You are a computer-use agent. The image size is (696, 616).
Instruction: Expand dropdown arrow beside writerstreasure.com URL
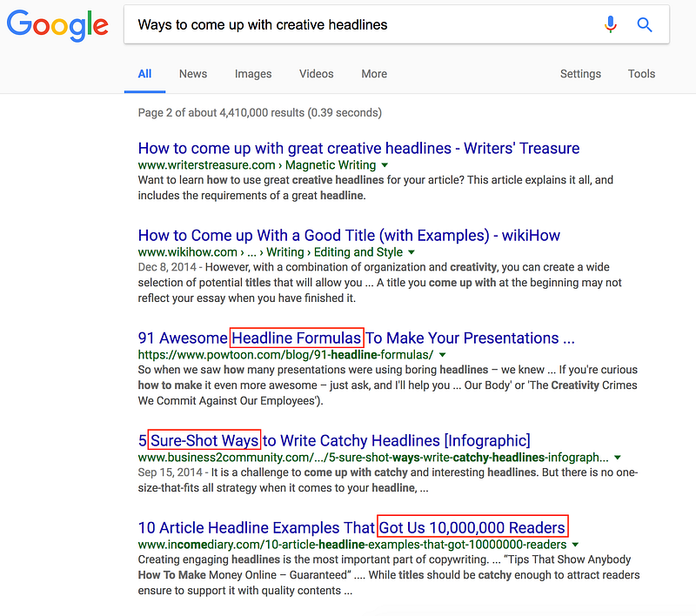385,165
